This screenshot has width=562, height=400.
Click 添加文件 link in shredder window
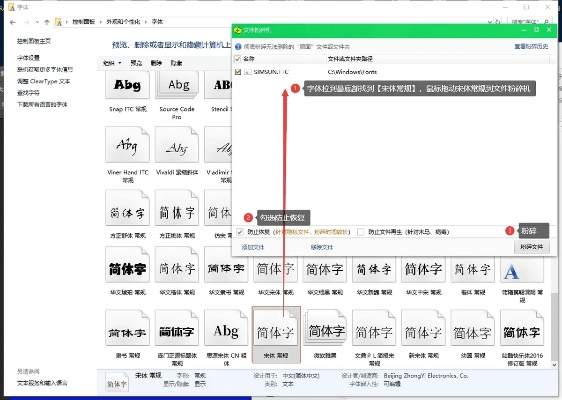(253, 247)
